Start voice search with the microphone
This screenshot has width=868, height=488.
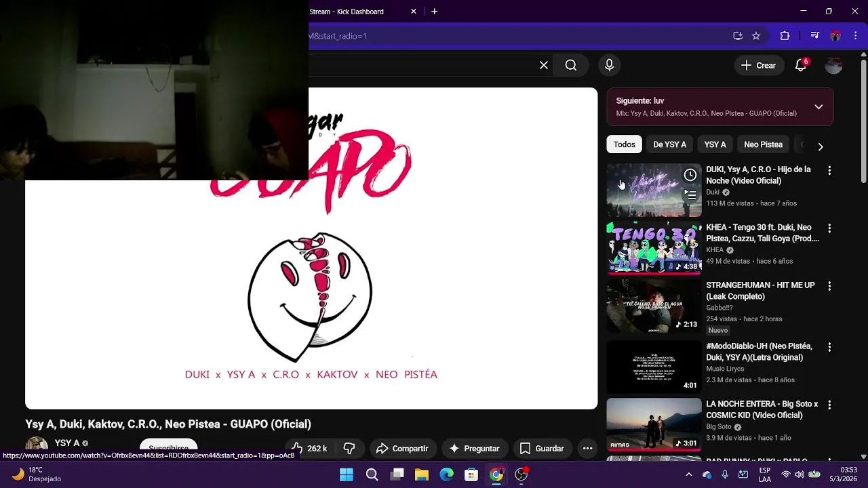(609, 65)
